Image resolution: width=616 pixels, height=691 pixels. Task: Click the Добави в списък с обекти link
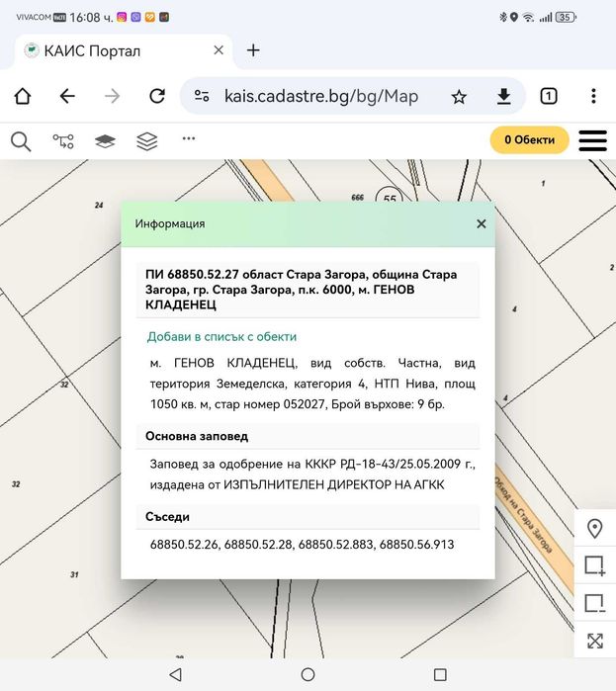click(221, 337)
